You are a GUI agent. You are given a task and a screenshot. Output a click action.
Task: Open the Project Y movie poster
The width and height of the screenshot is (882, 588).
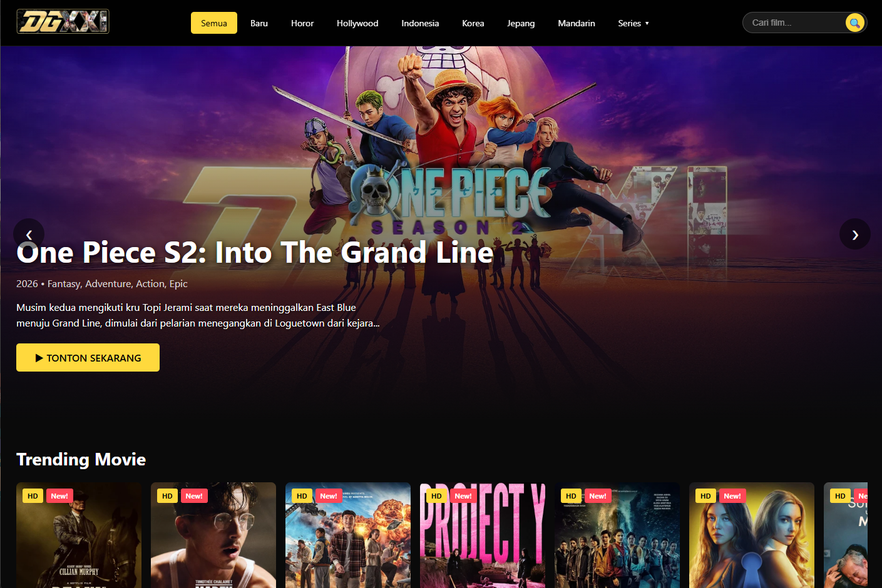tap(483, 535)
